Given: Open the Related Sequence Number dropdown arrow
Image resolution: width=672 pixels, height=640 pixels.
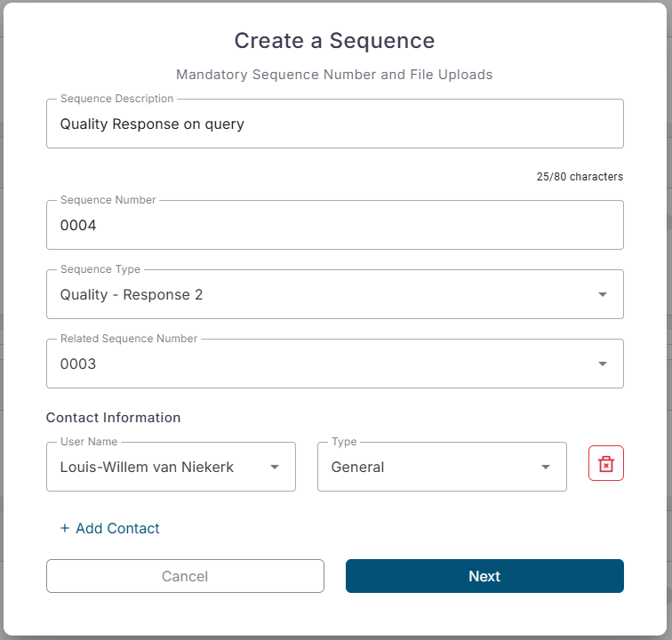Looking at the screenshot, I should pyautogui.click(x=603, y=364).
